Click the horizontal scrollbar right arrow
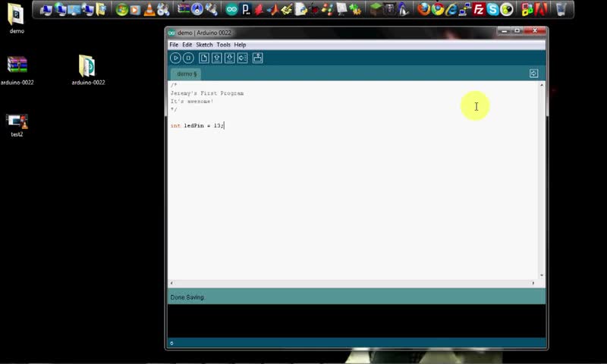The image size is (607, 364). pos(533,283)
